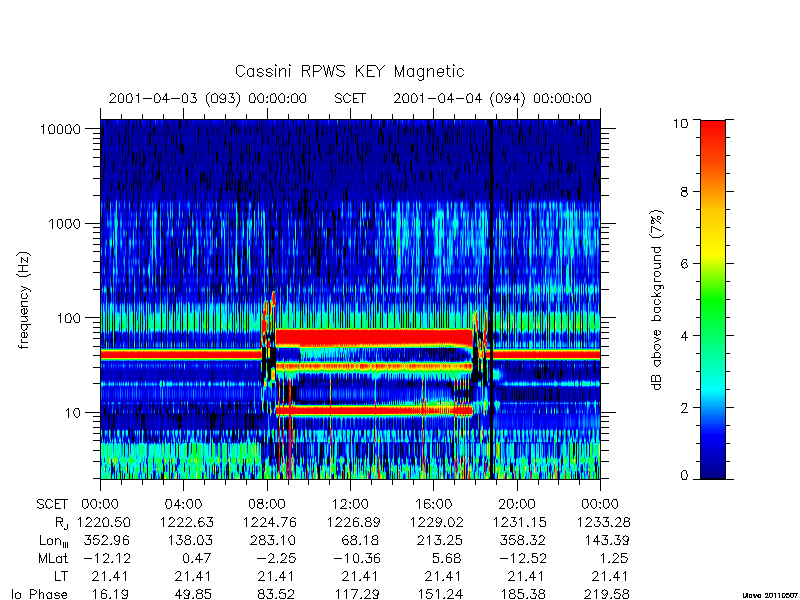Click the longitude value 352.96
The image size is (800, 600).
coord(107,540)
